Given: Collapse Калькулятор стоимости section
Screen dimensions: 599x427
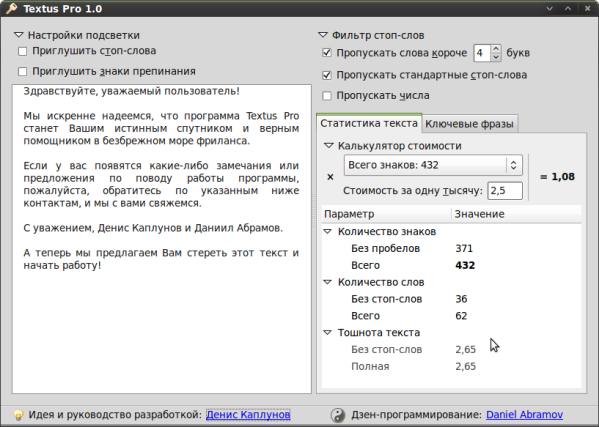Looking at the screenshot, I should click(x=329, y=146).
